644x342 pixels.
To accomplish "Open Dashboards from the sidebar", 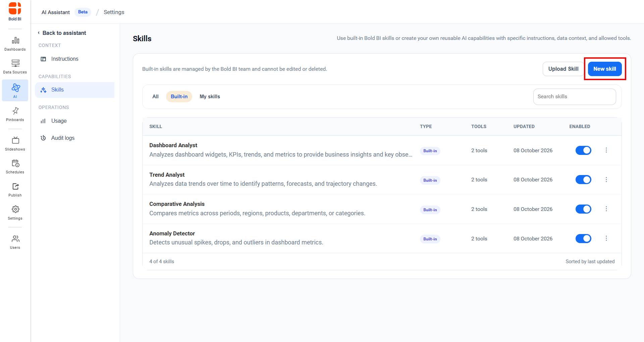I will [15, 44].
